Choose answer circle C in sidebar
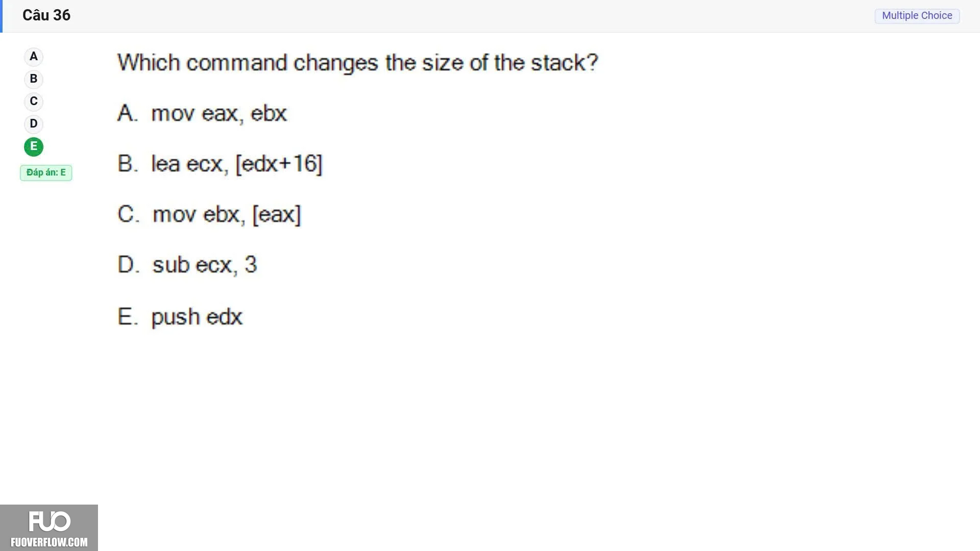The height and width of the screenshot is (551, 980). pos(34,102)
